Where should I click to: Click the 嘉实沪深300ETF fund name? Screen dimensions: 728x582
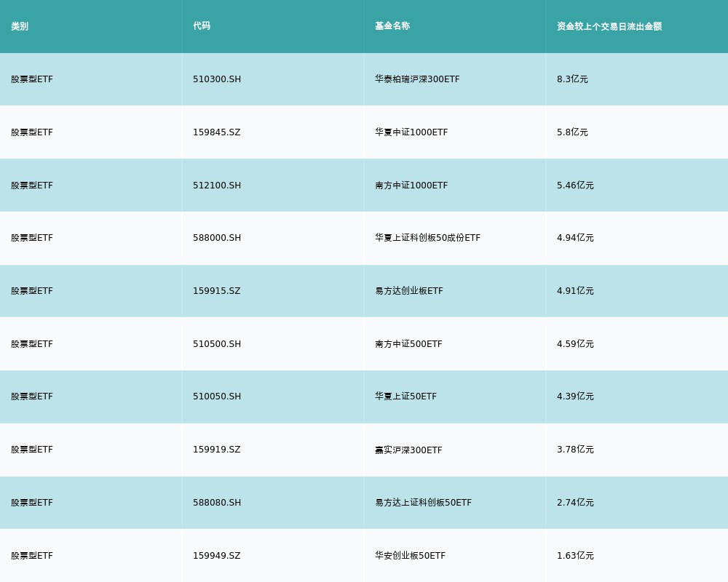408,450
